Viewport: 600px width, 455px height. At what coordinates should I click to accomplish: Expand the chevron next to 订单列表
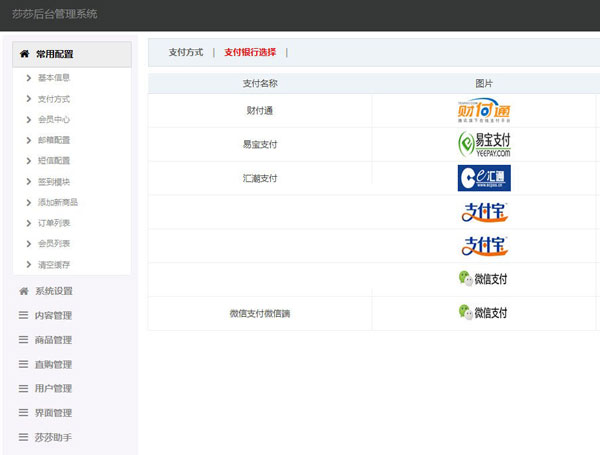pos(29,223)
